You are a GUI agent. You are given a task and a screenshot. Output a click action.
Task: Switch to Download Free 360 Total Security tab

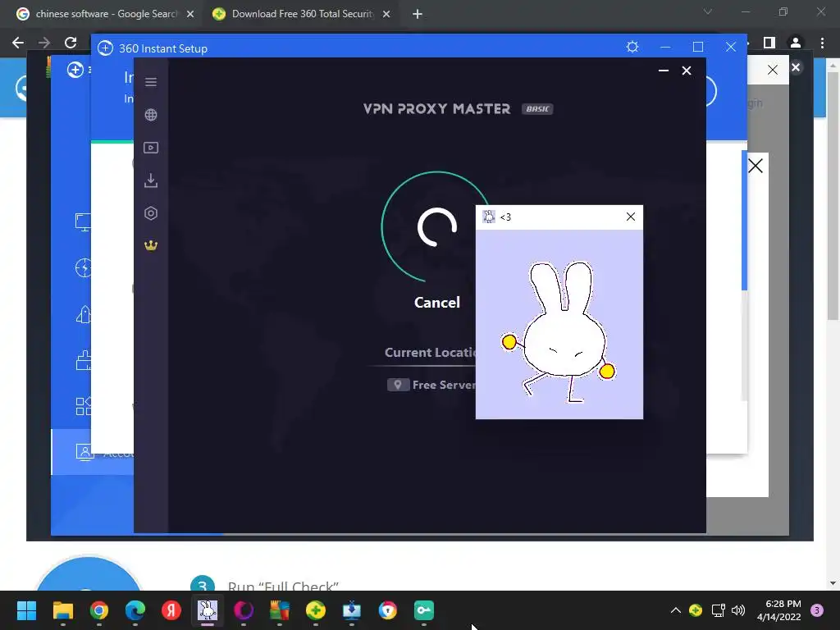302,14
